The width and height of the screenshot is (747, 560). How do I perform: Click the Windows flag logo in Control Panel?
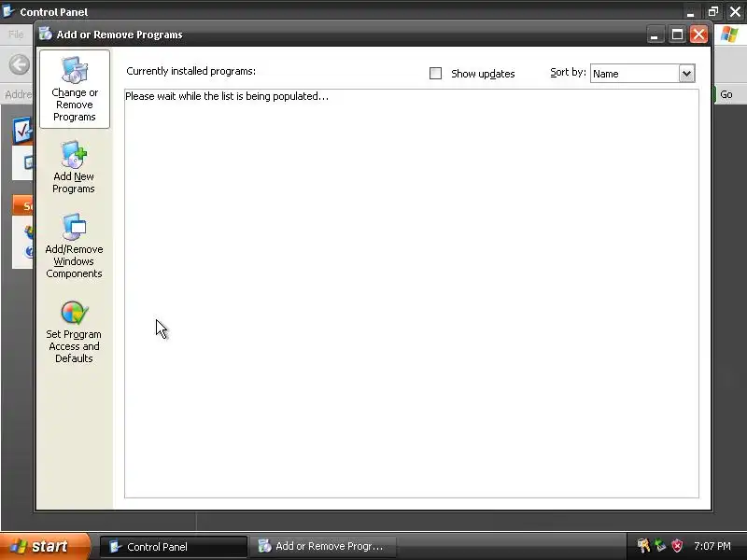(x=729, y=35)
